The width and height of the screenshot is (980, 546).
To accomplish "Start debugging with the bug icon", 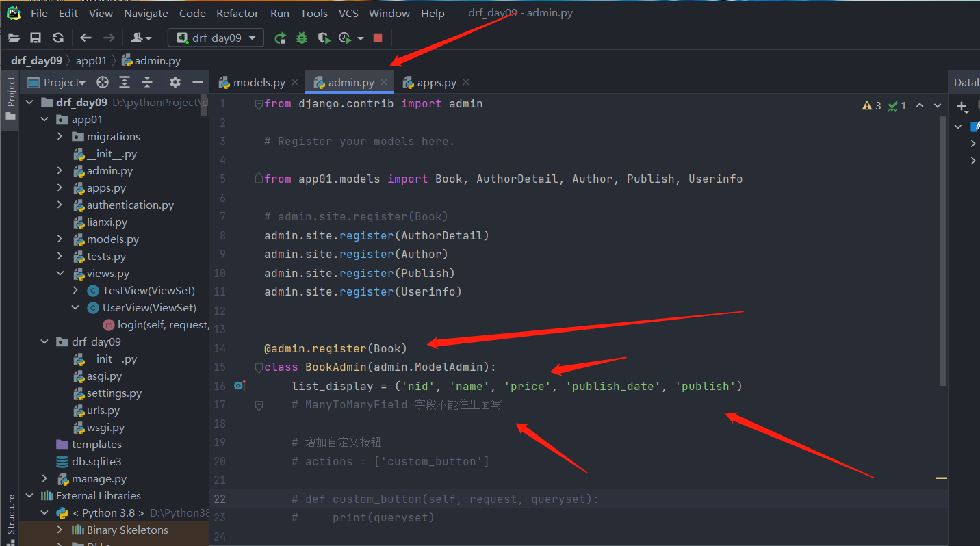I will (x=302, y=38).
